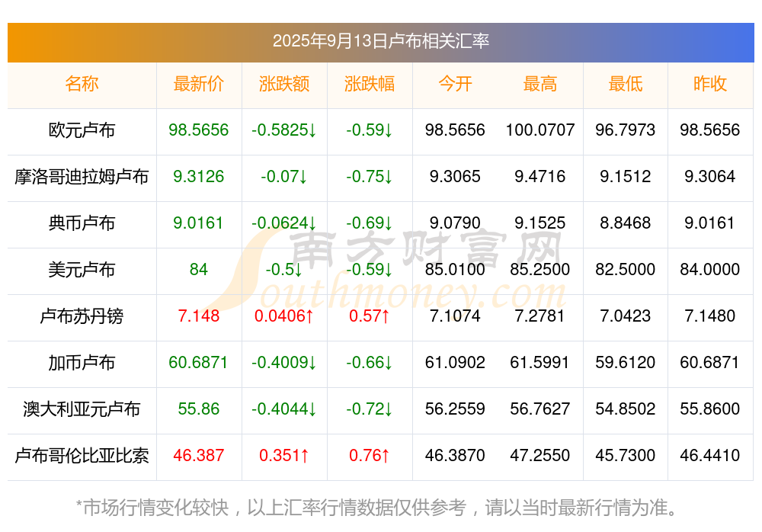762x532 pixels.
Task: Click change amount -0.4044↓
Action: (283, 409)
